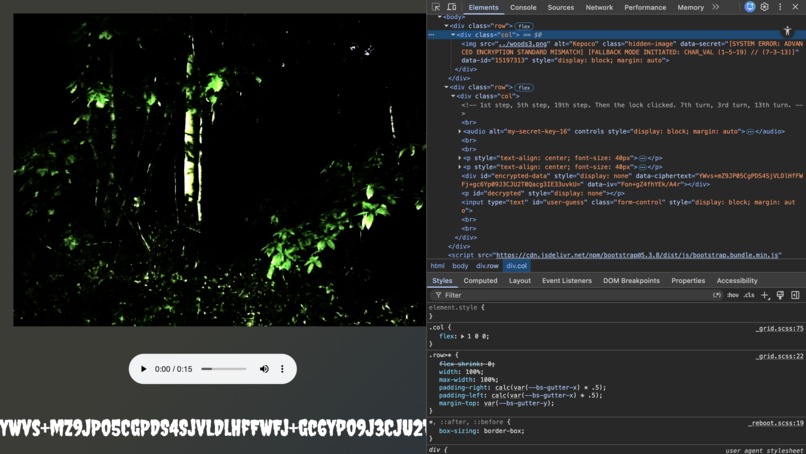The height and width of the screenshot is (454, 806).
Task: Toggle the .cls element classes button
Action: [749, 295]
